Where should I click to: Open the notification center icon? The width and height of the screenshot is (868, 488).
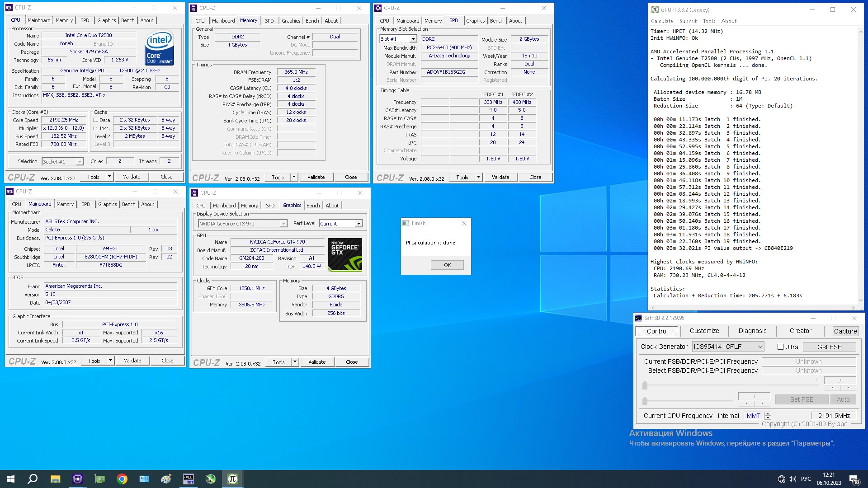point(854,479)
